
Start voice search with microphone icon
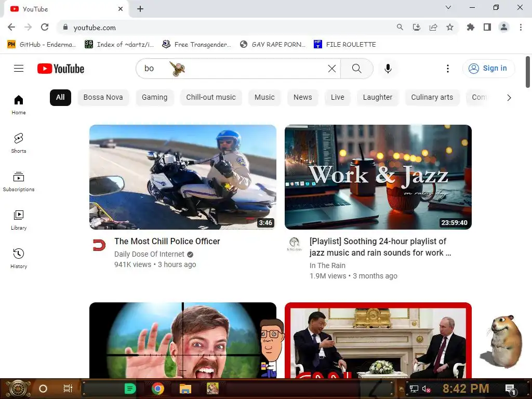(388, 69)
